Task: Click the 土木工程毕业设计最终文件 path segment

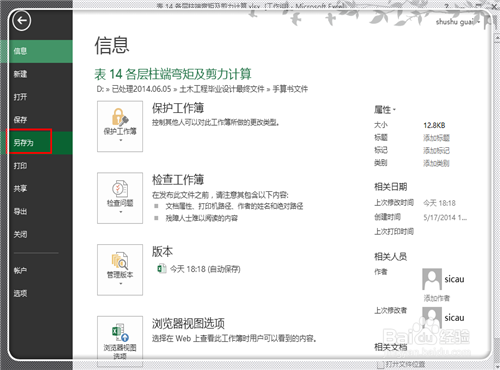Action: (222, 89)
